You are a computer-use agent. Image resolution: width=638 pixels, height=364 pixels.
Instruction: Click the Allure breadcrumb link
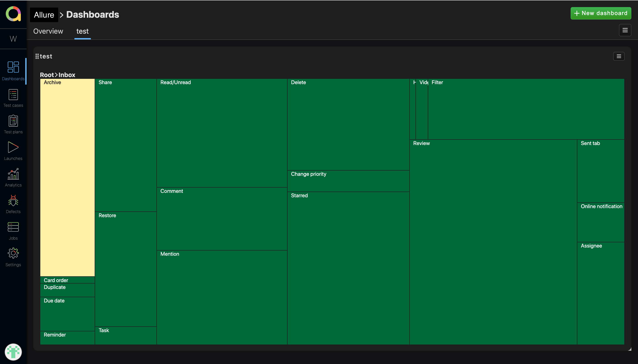click(44, 15)
